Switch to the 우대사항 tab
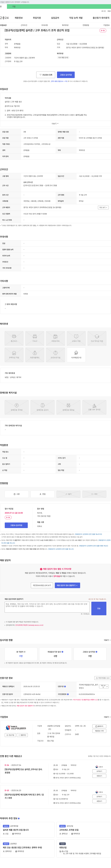This screenshot has width=111, height=868. click(x=44, y=25)
